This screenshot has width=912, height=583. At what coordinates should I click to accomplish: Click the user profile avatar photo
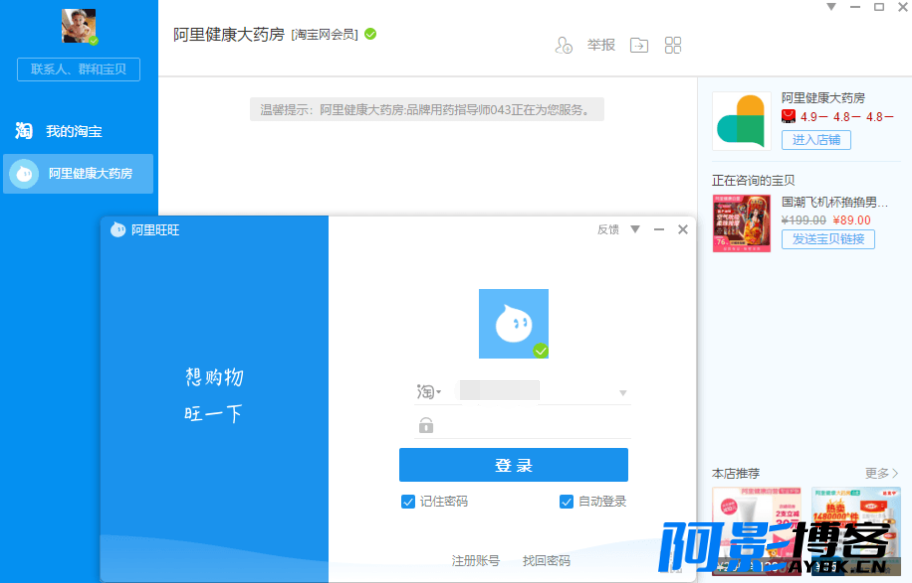coord(79,26)
